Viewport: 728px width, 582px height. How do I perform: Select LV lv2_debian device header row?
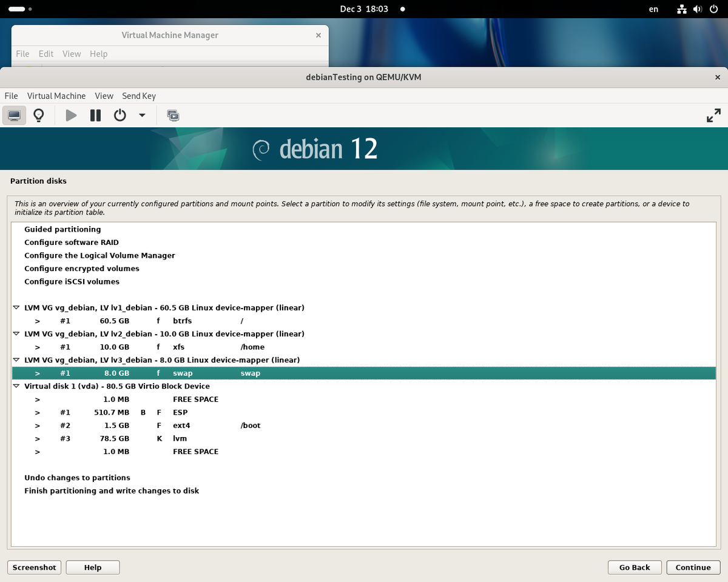[x=364, y=334]
